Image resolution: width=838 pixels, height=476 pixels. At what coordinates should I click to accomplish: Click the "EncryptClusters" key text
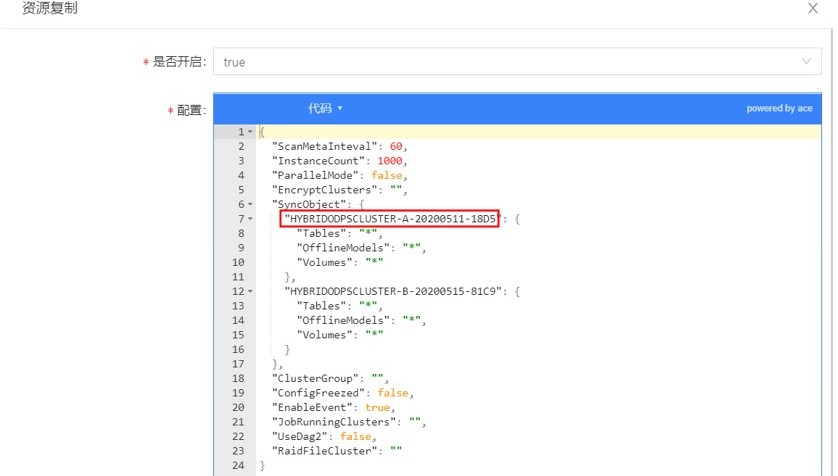[324, 190]
